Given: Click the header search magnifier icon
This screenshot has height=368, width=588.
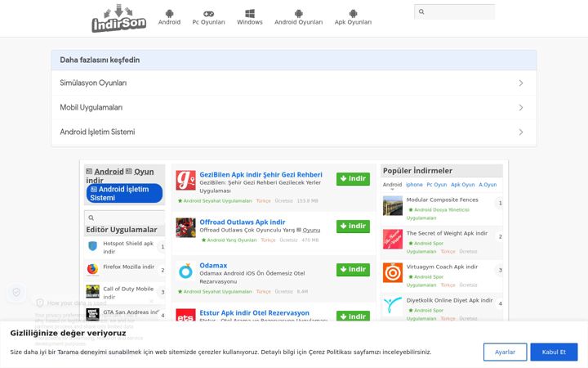Looking at the screenshot, I should point(421,11).
